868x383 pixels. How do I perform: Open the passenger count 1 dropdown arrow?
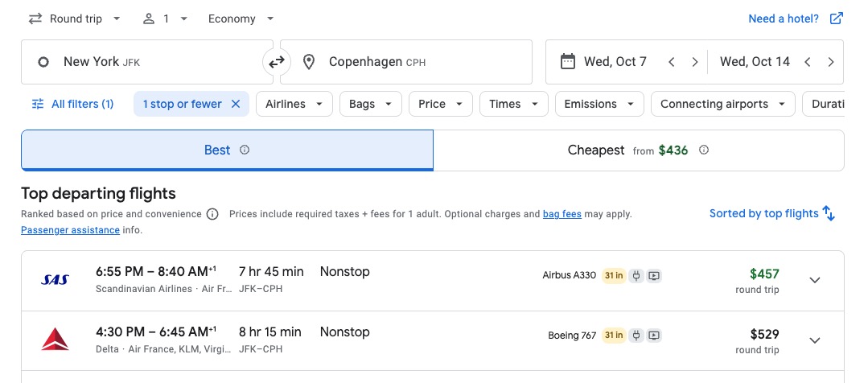183,19
